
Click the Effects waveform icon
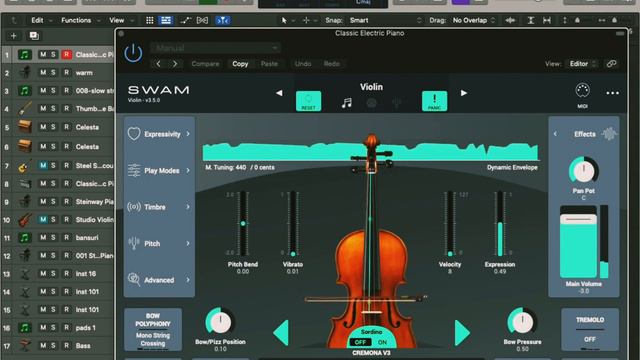pyautogui.click(x=609, y=134)
